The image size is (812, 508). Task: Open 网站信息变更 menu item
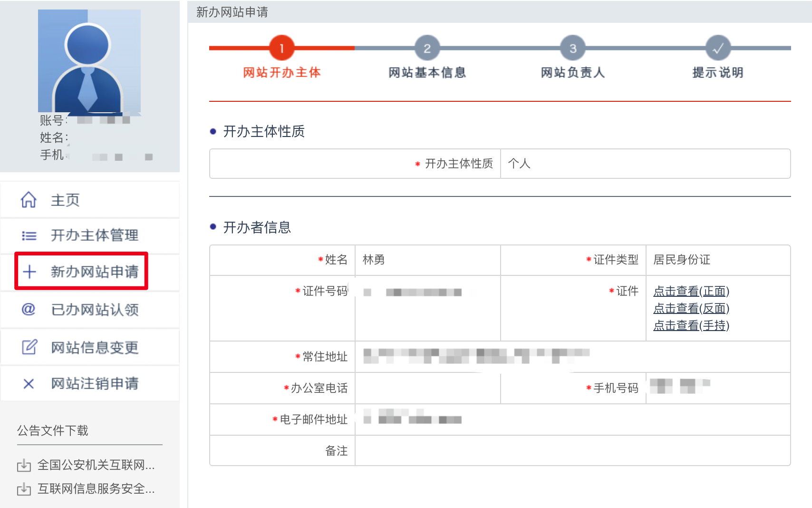94,348
